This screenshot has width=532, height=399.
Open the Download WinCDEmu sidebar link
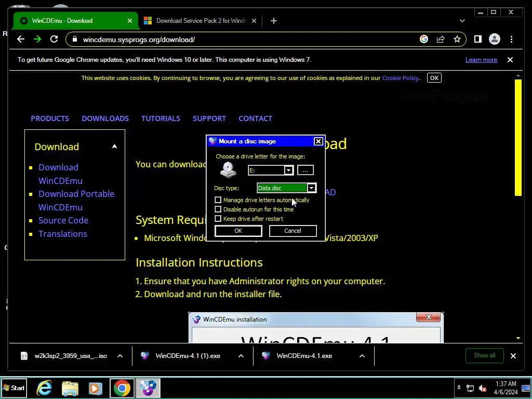[x=60, y=174]
